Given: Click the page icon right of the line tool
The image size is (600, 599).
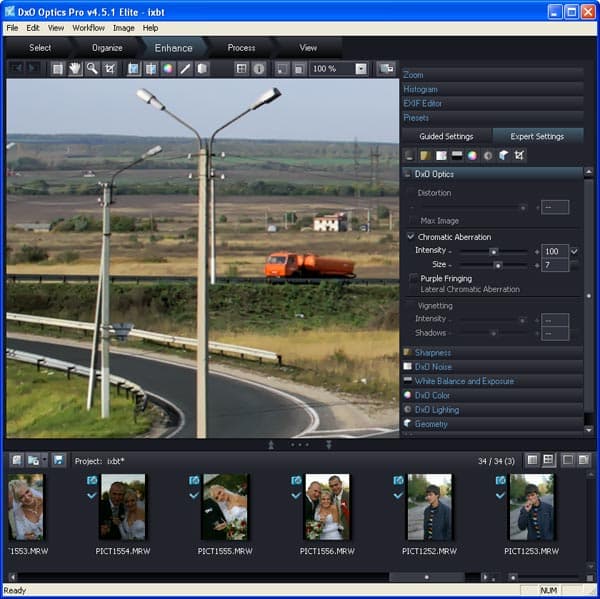Looking at the screenshot, I should coord(202,69).
